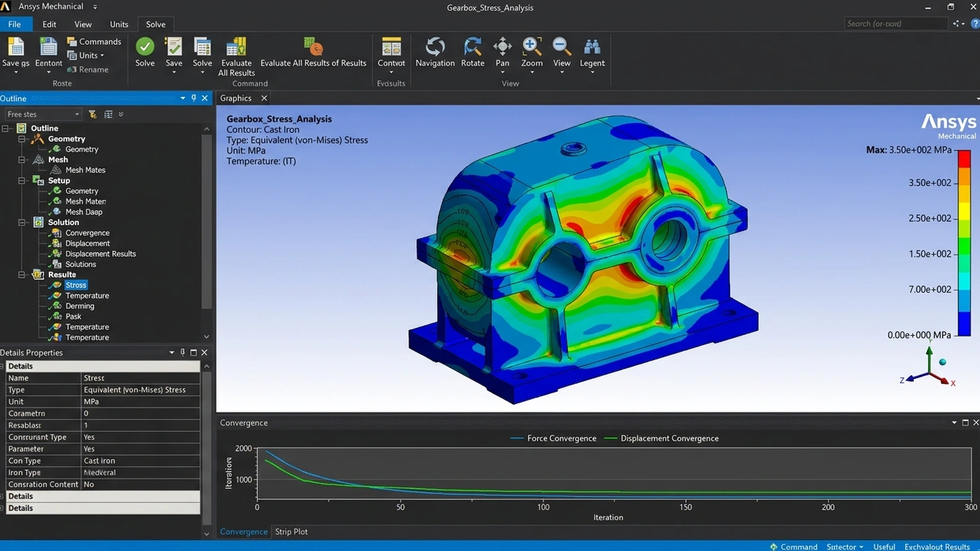Image resolution: width=980 pixels, height=551 pixels.
Task: Collapse the Geometry group in the tree
Action: point(22,139)
